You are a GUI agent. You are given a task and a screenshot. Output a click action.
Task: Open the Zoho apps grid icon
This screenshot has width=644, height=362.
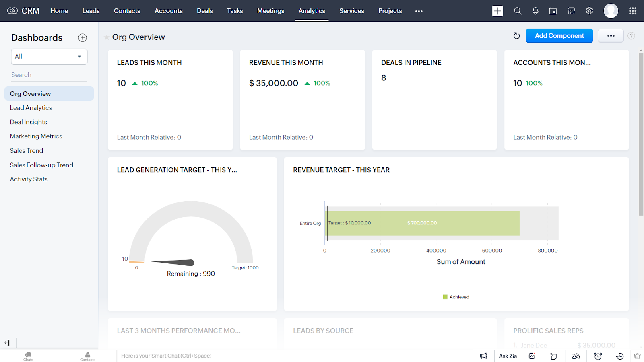click(632, 11)
